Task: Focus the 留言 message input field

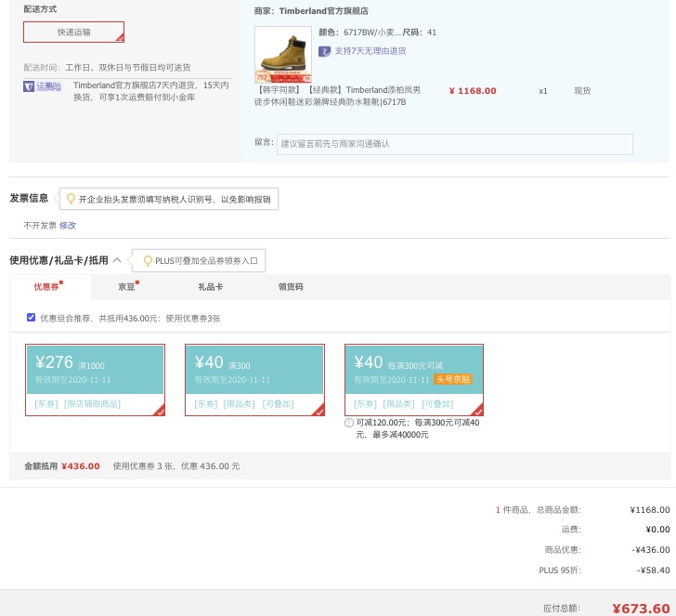Action: 455,144
